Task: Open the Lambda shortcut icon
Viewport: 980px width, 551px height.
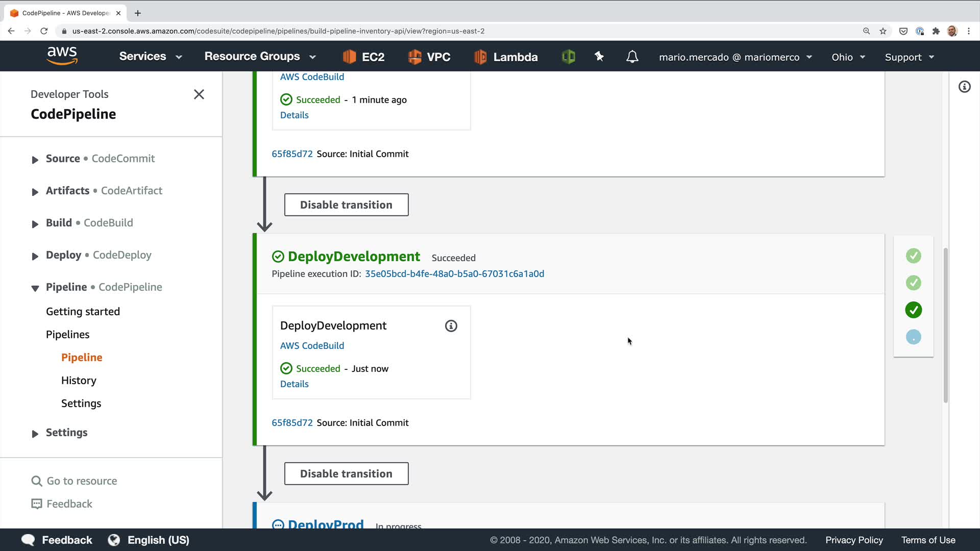Action: click(480, 57)
